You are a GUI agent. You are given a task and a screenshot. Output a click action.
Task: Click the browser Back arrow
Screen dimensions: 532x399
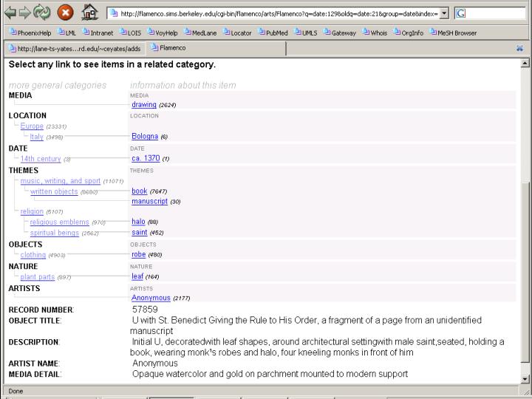pos(10,13)
